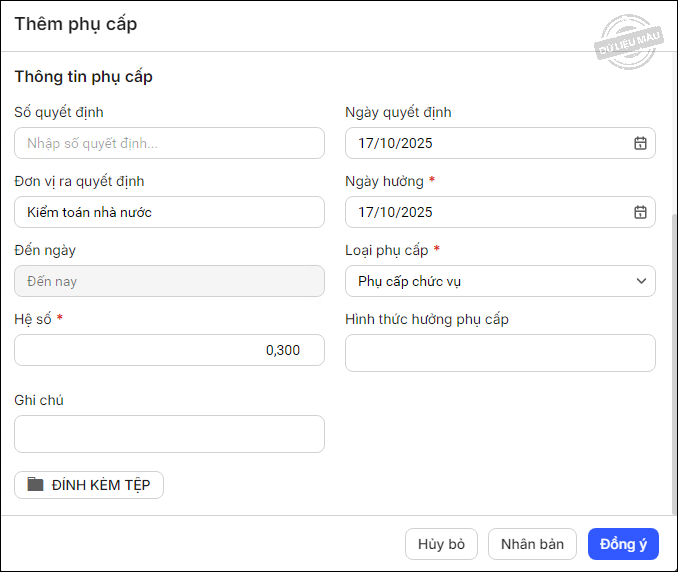Expand the Loại phụ cấp dropdown arrow
Image resolution: width=678 pixels, height=572 pixels.
click(641, 281)
